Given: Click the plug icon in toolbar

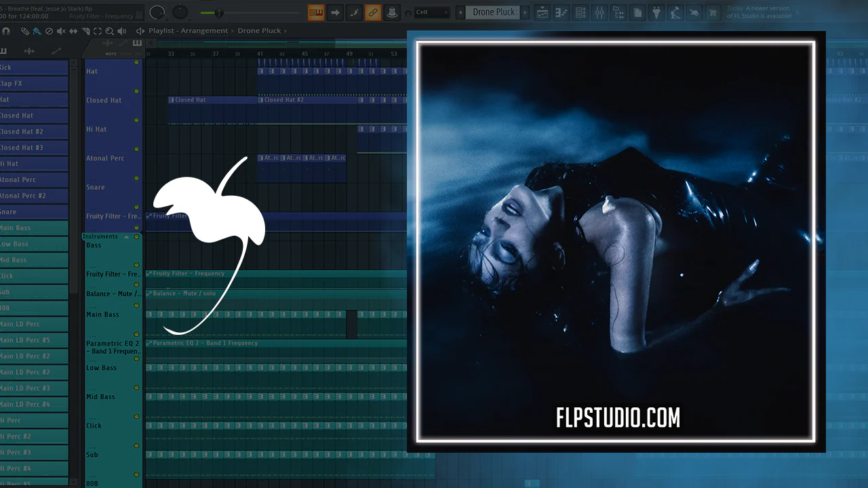Looking at the screenshot, I should tap(656, 12).
